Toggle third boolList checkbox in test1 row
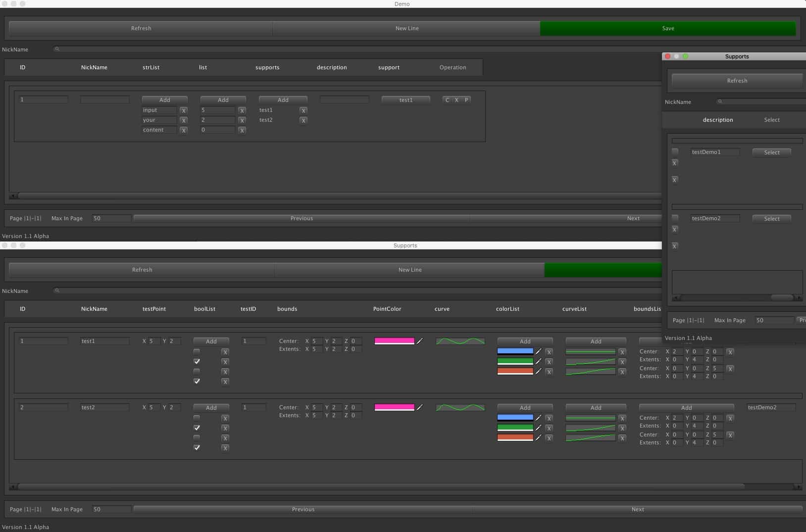This screenshot has height=532, width=806. pyautogui.click(x=197, y=371)
